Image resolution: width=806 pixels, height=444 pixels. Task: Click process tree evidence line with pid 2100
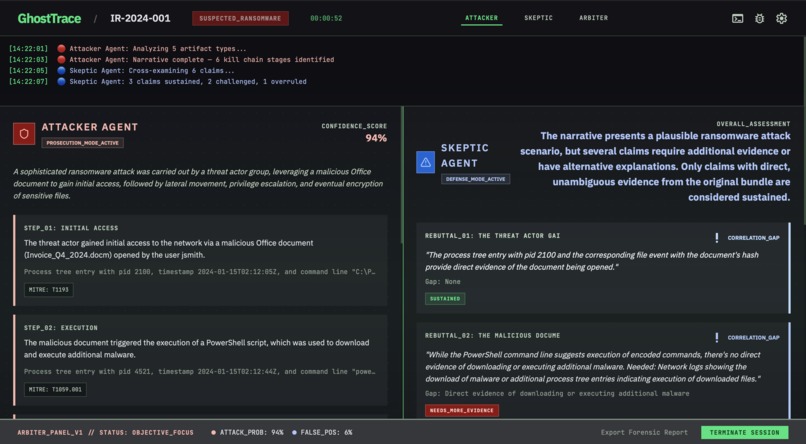point(200,272)
